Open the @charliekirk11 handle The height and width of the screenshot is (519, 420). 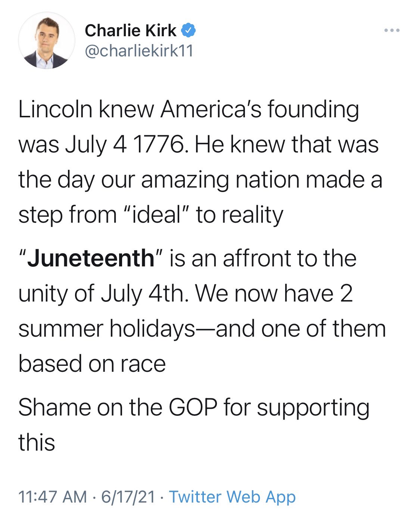coord(139,51)
